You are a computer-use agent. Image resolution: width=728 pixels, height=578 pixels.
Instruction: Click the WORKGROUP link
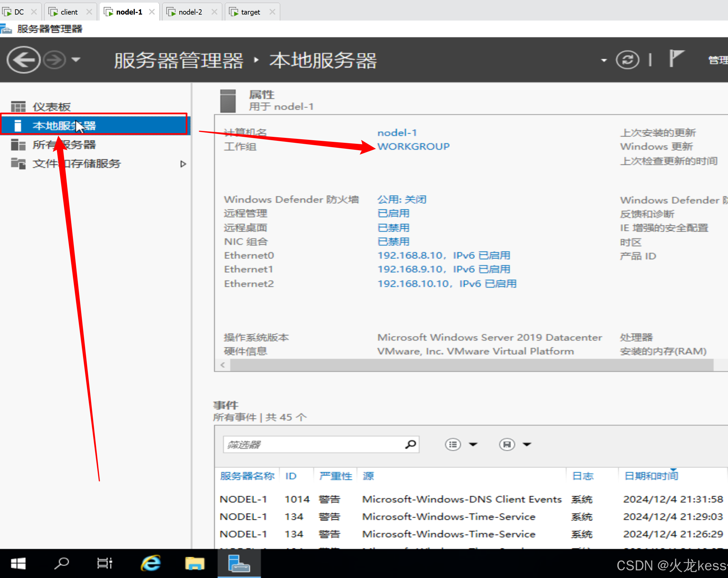point(413,146)
